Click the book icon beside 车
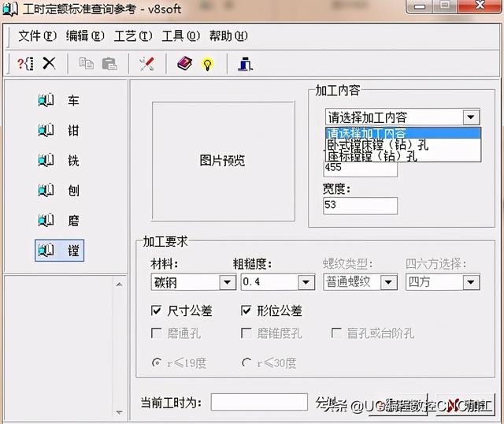The width and height of the screenshot is (504, 424). (46, 100)
